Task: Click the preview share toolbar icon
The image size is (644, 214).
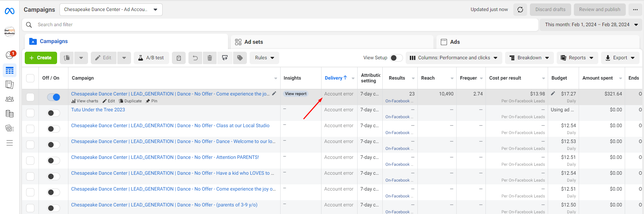Action: pyautogui.click(x=225, y=58)
